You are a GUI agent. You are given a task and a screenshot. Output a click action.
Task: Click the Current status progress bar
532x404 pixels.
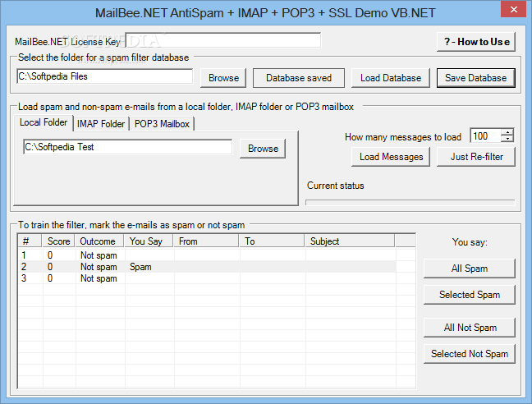pos(410,203)
